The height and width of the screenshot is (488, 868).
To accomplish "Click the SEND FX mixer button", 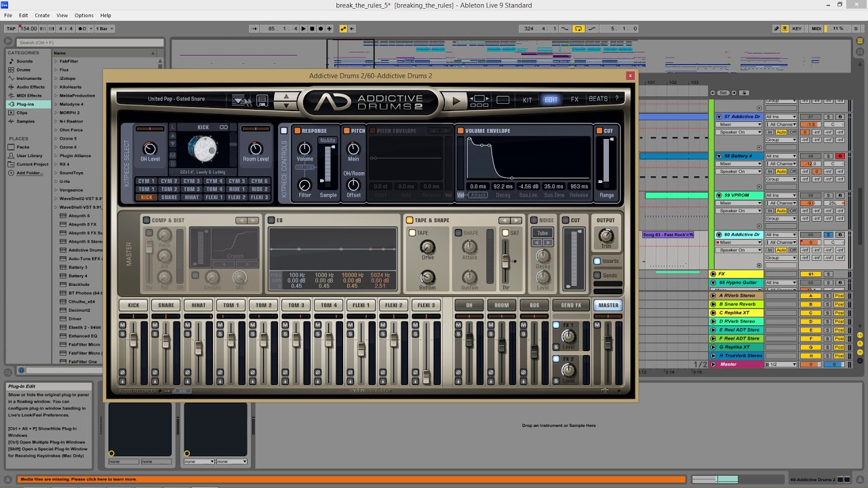I will pos(571,306).
